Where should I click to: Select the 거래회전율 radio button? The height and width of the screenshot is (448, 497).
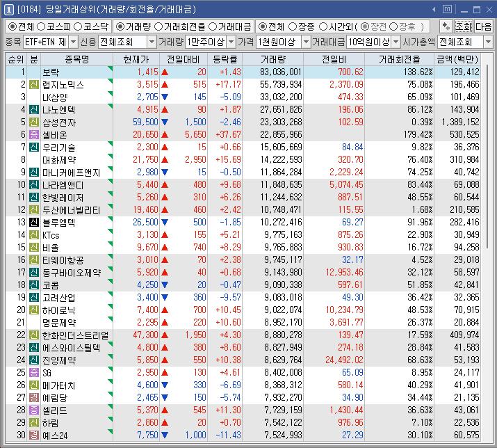tap(158, 26)
